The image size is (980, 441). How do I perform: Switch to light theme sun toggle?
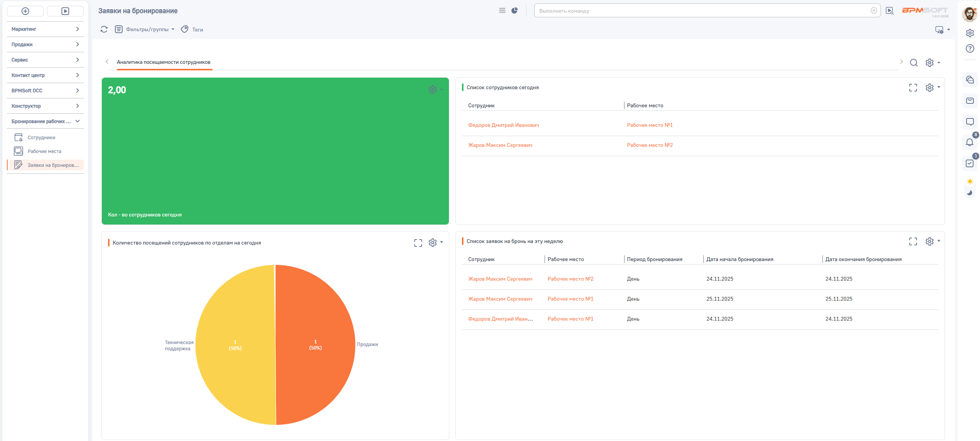970,181
